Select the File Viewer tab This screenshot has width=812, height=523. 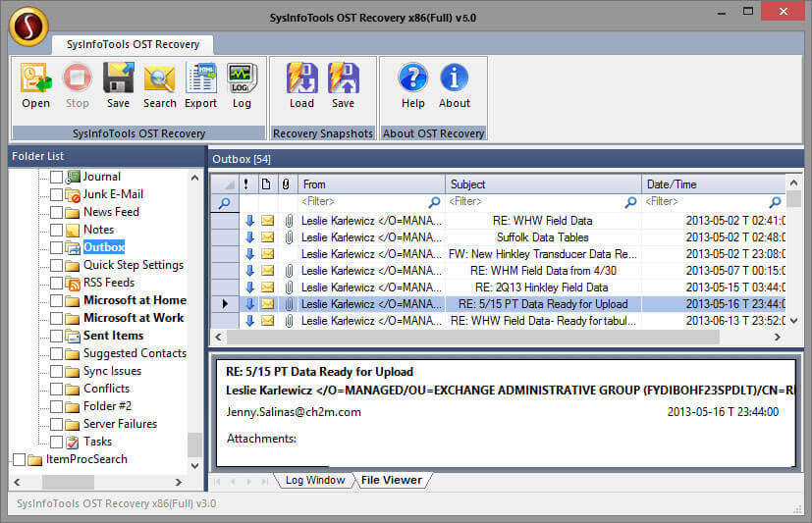(x=391, y=480)
